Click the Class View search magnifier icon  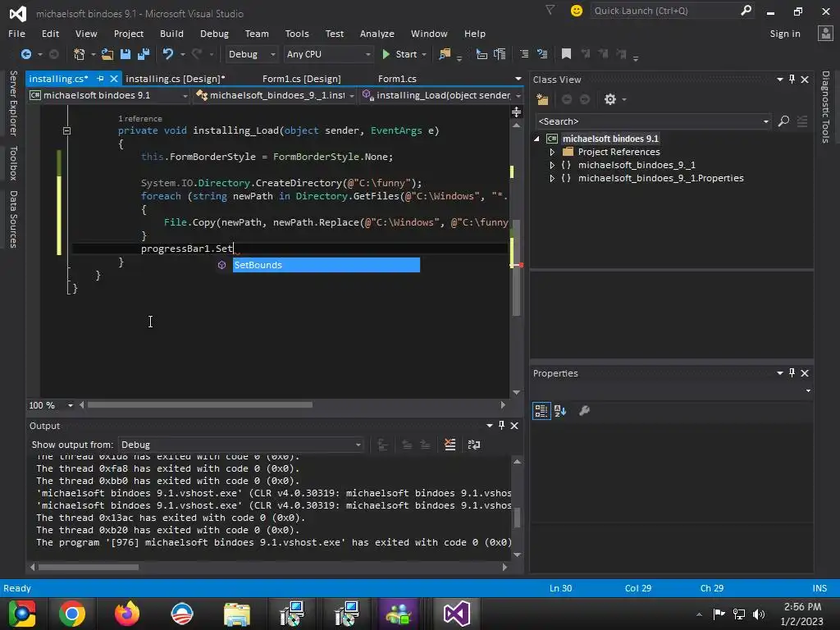(x=783, y=121)
